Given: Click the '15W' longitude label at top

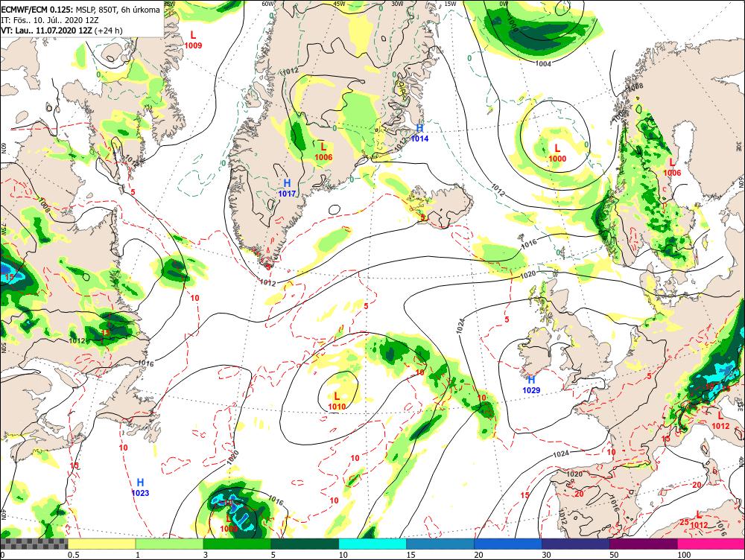Looking at the screenshot, I should pos(450,3).
